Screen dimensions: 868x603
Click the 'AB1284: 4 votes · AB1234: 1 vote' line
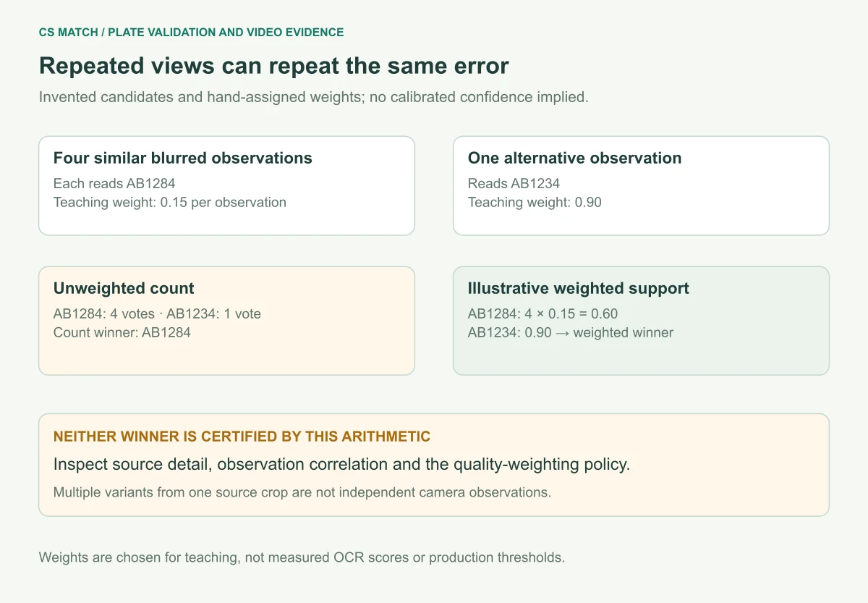[x=157, y=313]
